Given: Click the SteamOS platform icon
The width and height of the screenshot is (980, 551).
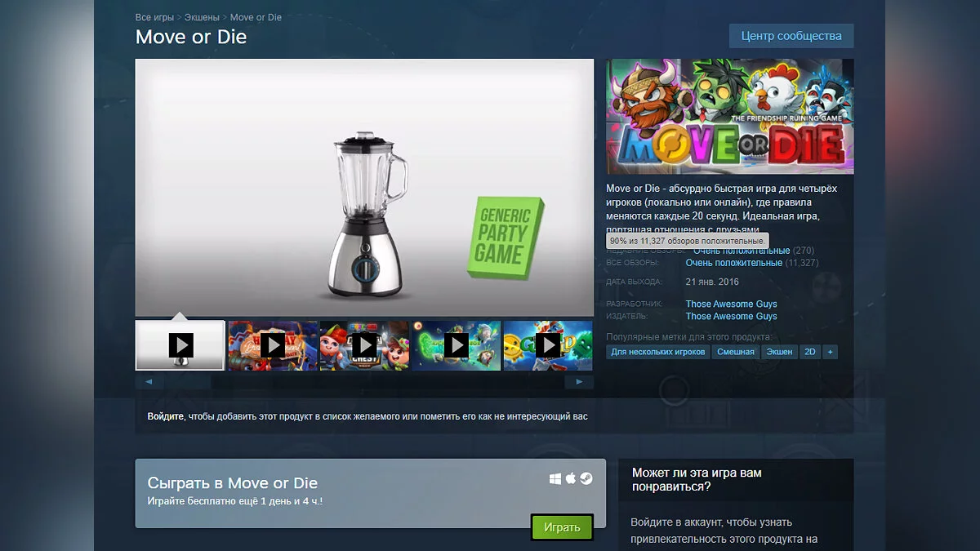Looking at the screenshot, I should [x=586, y=479].
